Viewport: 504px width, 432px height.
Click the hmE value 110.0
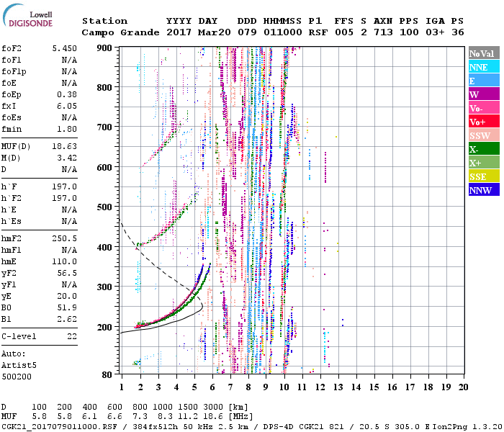click(64, 262)
